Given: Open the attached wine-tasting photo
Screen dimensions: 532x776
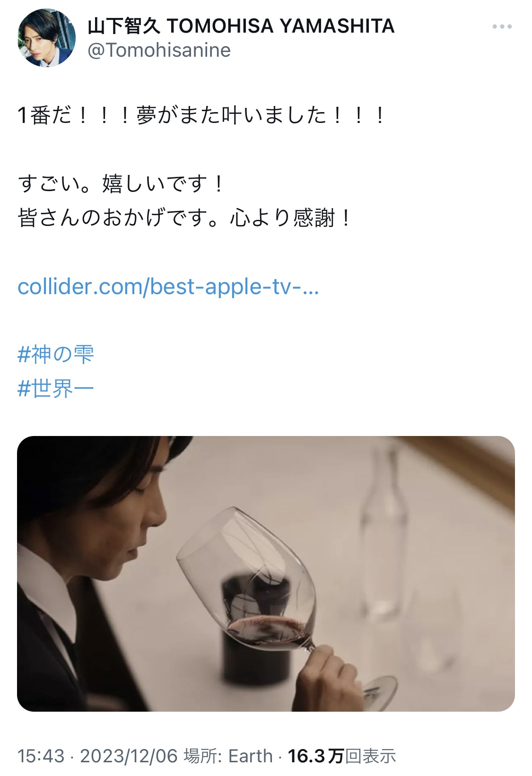Looking at the screenshot, I should 266,574.
